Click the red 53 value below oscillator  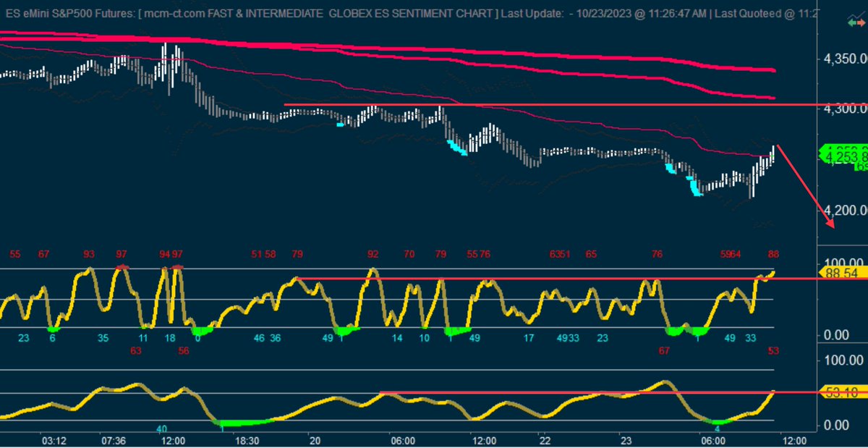773,351
